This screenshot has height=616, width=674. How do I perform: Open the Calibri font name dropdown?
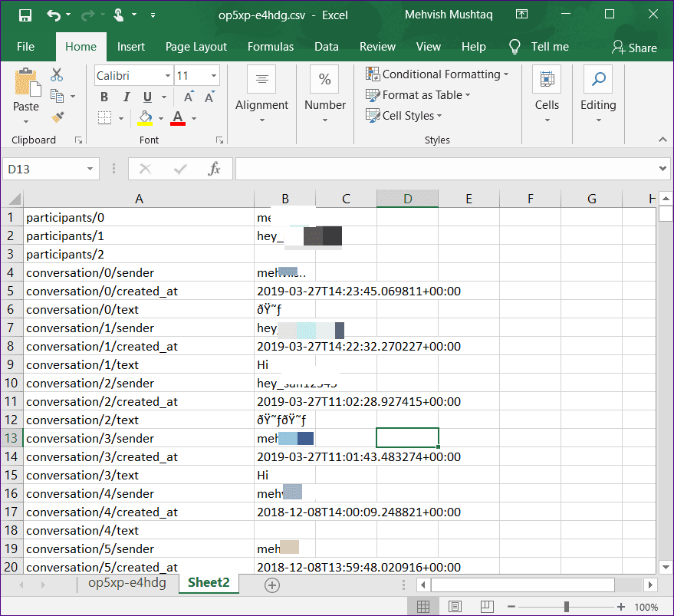168,76
